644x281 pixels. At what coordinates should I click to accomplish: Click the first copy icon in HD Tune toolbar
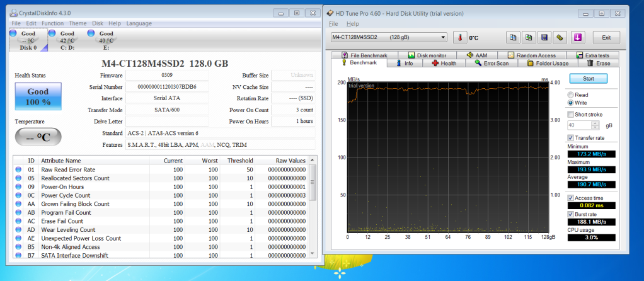514,37
